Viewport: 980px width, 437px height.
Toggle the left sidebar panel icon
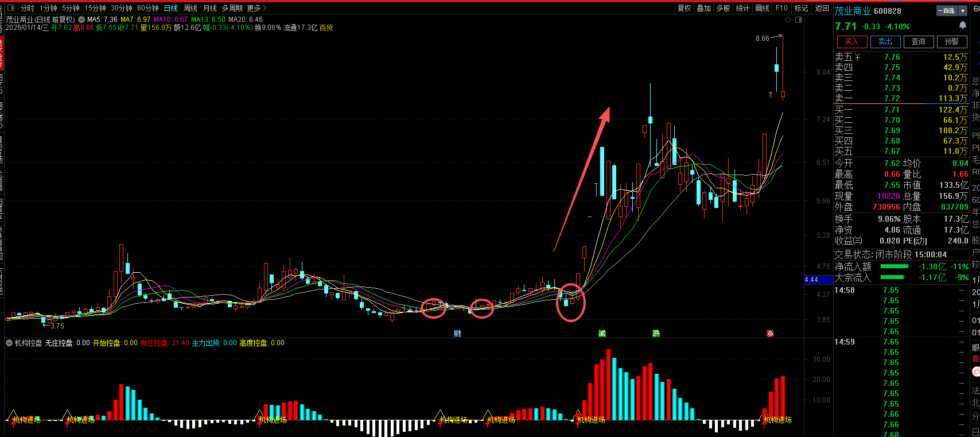coord(10,8)
